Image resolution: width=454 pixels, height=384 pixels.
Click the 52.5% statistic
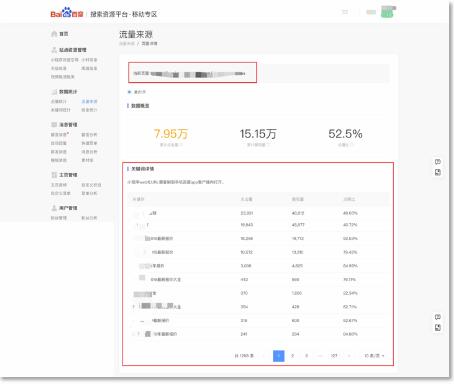point(345,134)
